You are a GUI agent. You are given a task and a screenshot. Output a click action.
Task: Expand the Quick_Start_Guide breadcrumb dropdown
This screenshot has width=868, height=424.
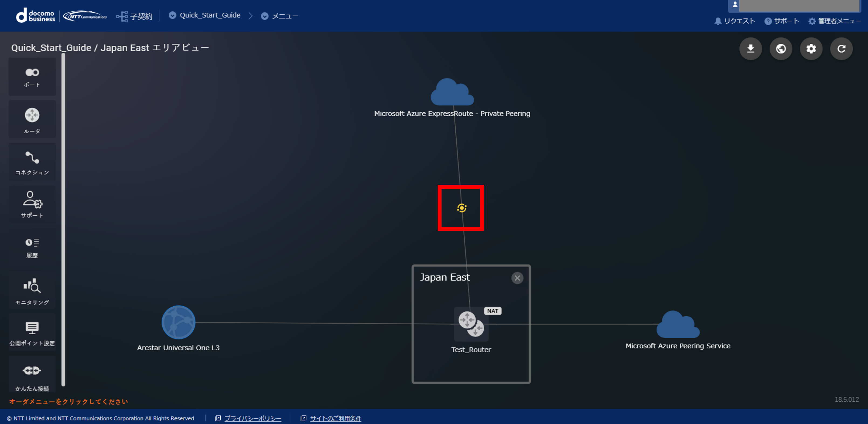tap(205, 15)
